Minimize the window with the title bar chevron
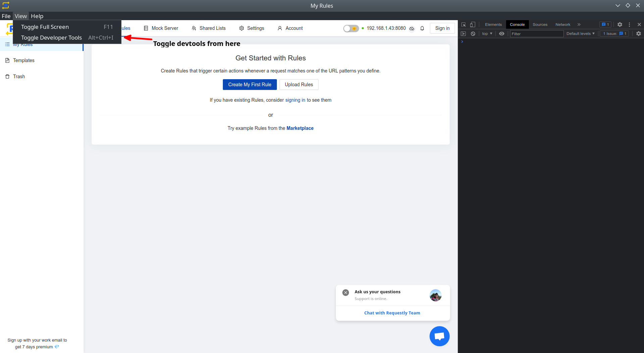This screenshot has height=353, width=644. pos(617,5)
